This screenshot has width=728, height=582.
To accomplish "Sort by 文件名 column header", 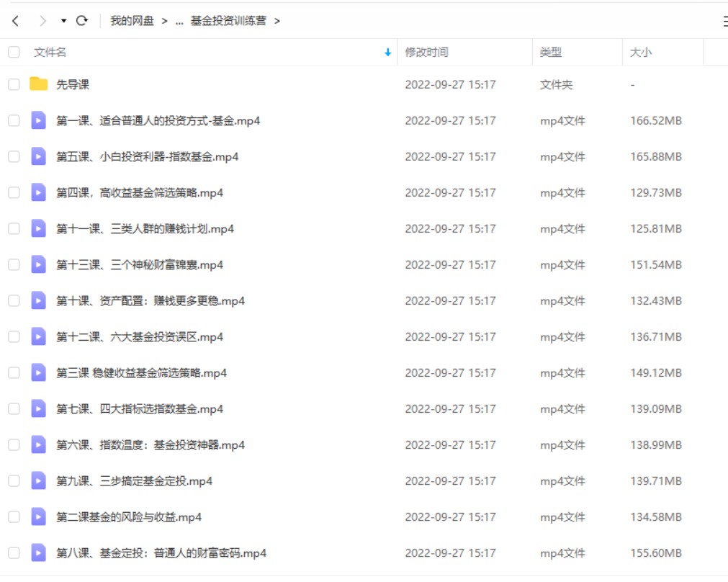I will (50, 52).
